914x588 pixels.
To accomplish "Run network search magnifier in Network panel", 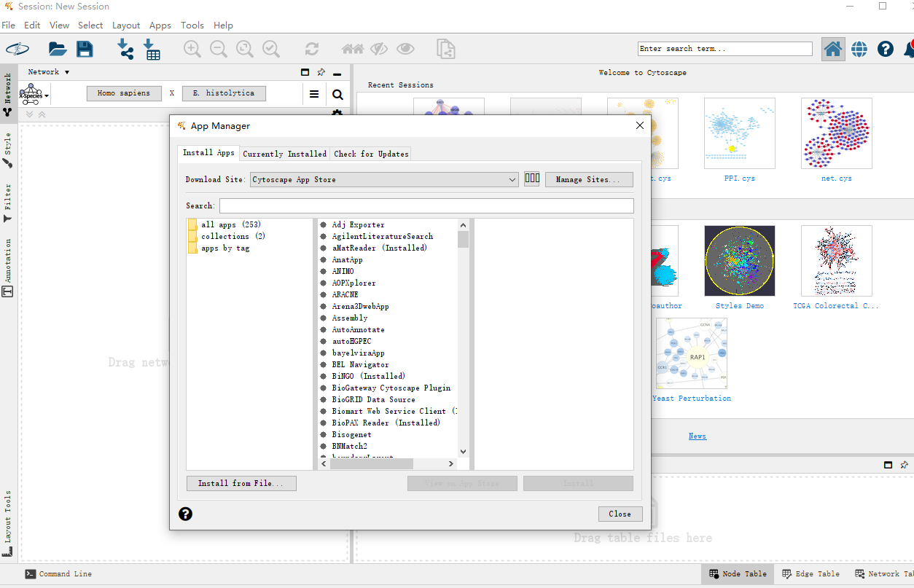I will tap(337, 94).
